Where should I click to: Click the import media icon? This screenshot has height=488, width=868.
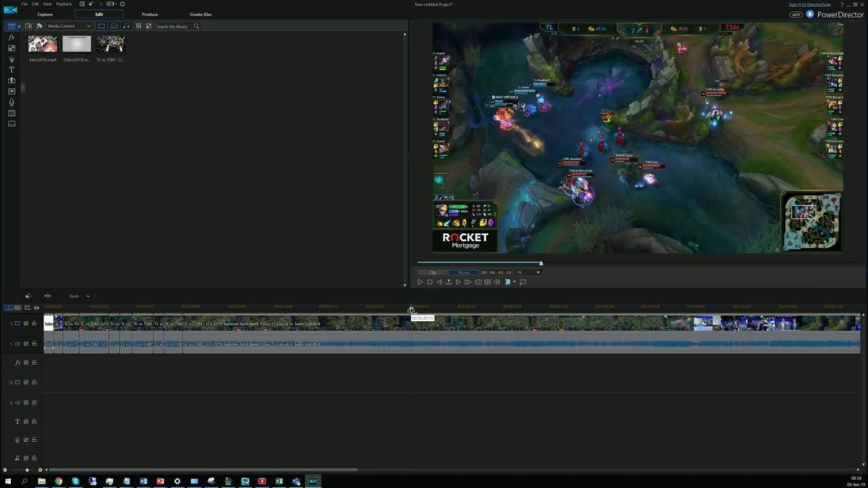point(28,26)
